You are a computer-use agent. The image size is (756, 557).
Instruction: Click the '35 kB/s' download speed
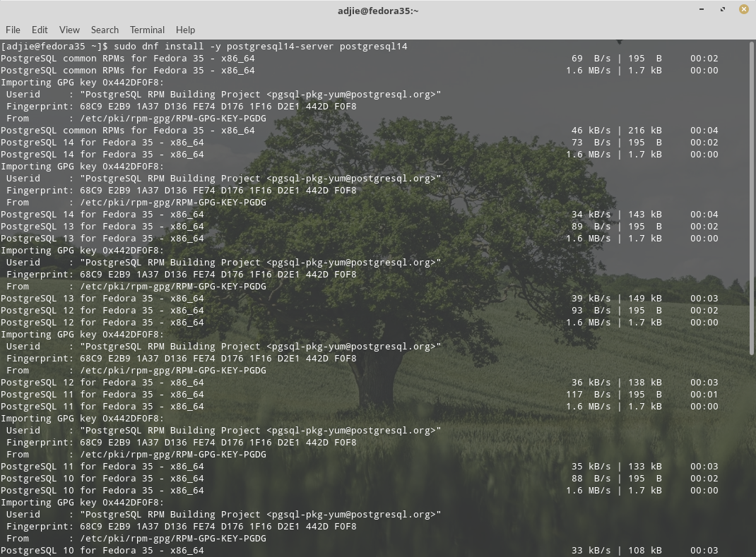point(591,467)
